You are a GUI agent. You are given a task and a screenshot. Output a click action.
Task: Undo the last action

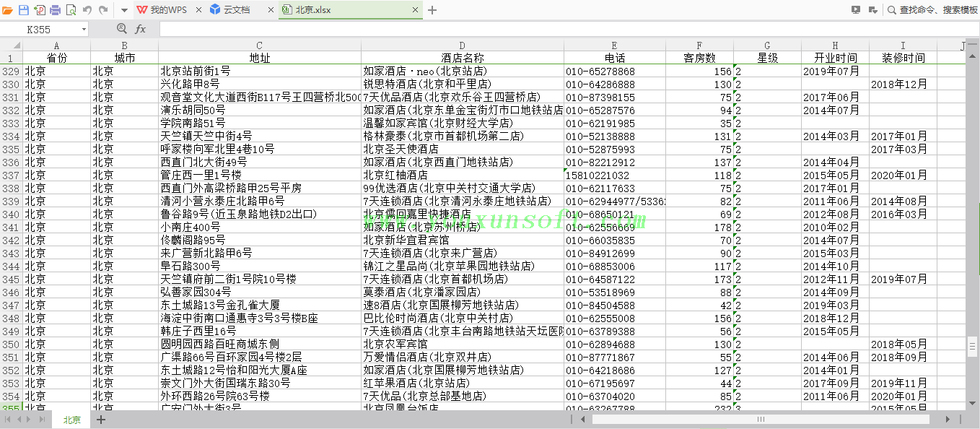[x=87, y=10]
